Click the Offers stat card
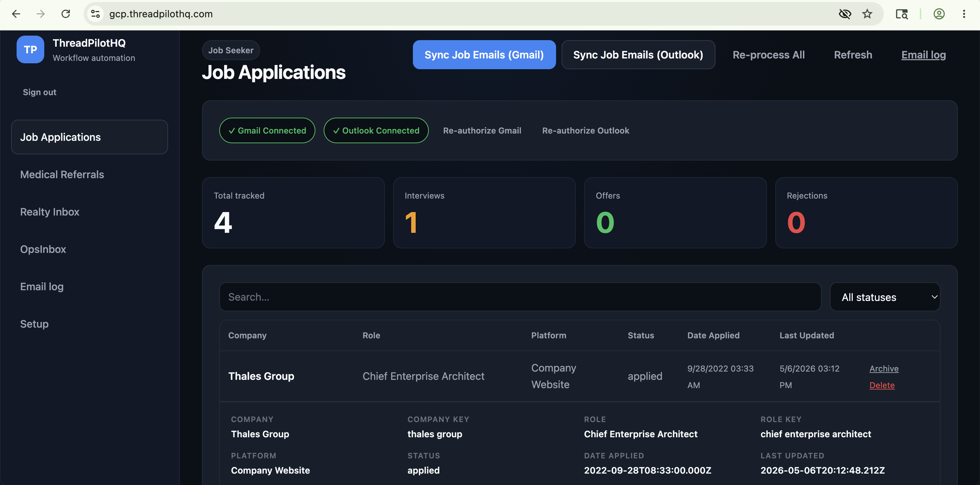Image resolution: width=980 pixels, height=485 pixels. (675, 213)
